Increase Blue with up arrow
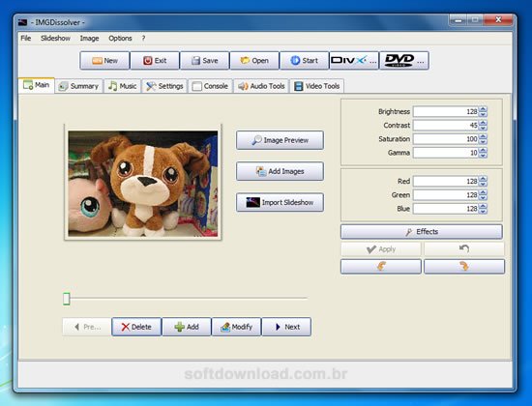Screen dimensions: 532x406 click(483, 206)
